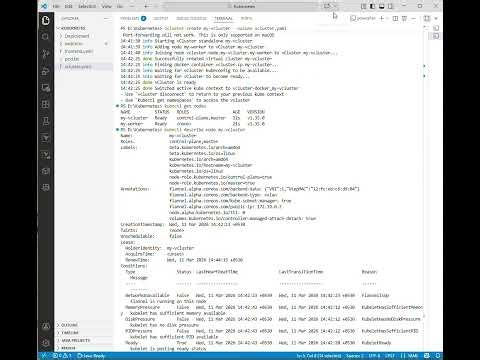
Task: Open the Run and Debug view
Action: pos(46,71)
